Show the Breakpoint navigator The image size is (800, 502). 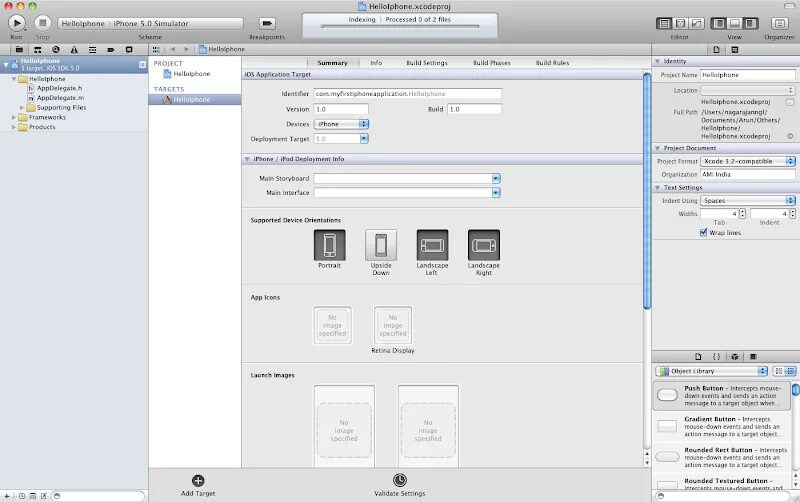click(111, 49)
